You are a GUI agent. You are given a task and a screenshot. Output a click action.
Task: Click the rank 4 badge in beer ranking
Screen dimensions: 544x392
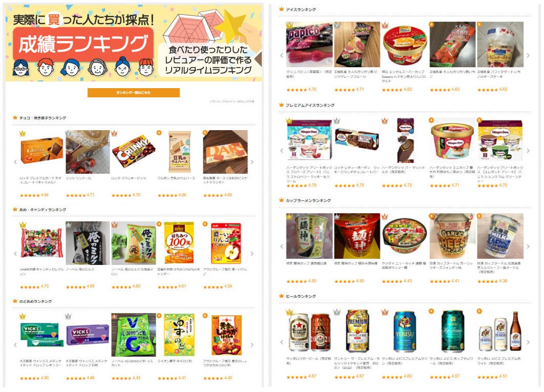point(431,312)
